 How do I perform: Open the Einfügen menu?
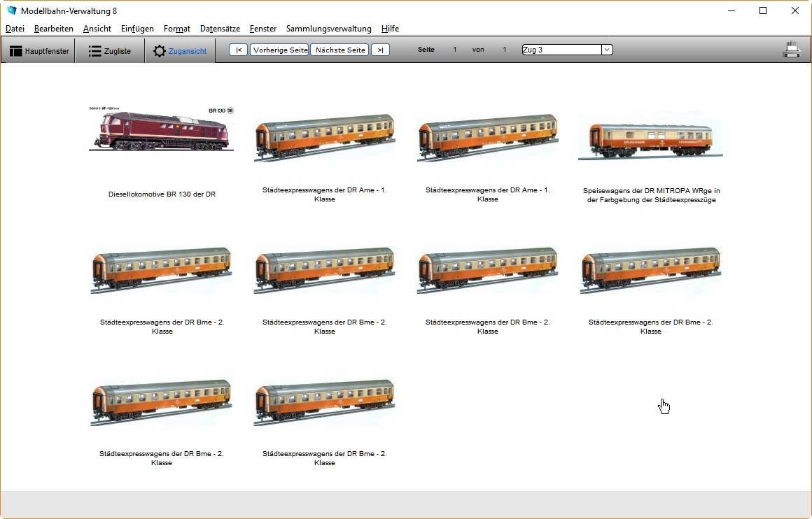pyautogui.click(x=137, y=29)
